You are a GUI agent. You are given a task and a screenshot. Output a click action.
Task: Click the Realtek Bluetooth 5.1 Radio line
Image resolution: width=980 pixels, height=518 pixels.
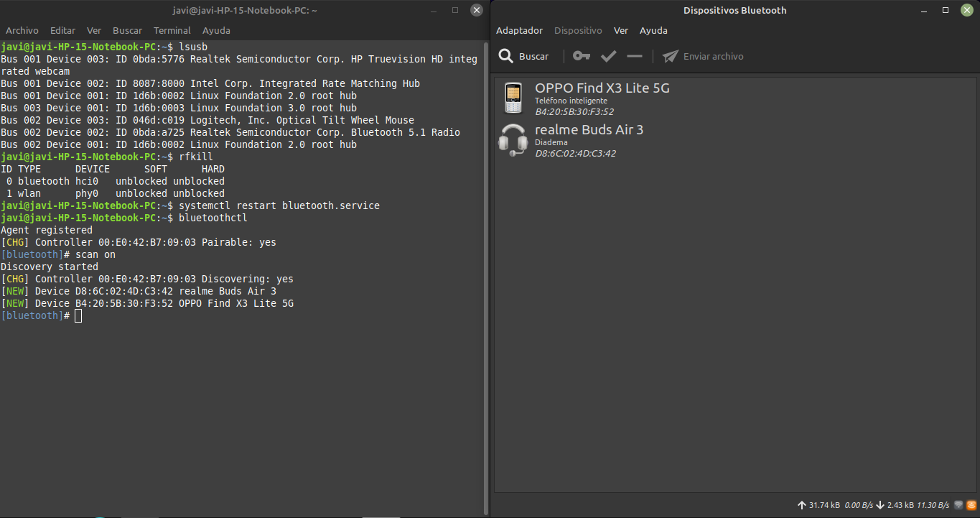[230, 133]
